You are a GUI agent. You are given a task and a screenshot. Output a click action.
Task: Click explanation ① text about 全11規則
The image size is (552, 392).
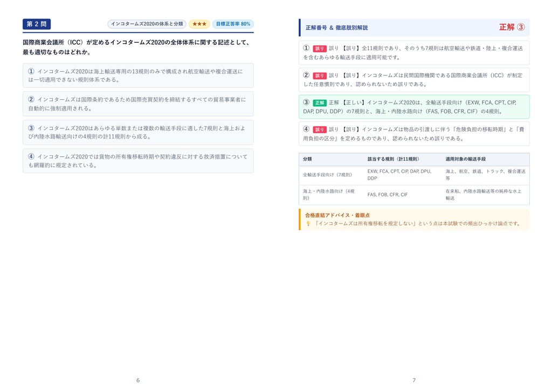click(414, 53)
